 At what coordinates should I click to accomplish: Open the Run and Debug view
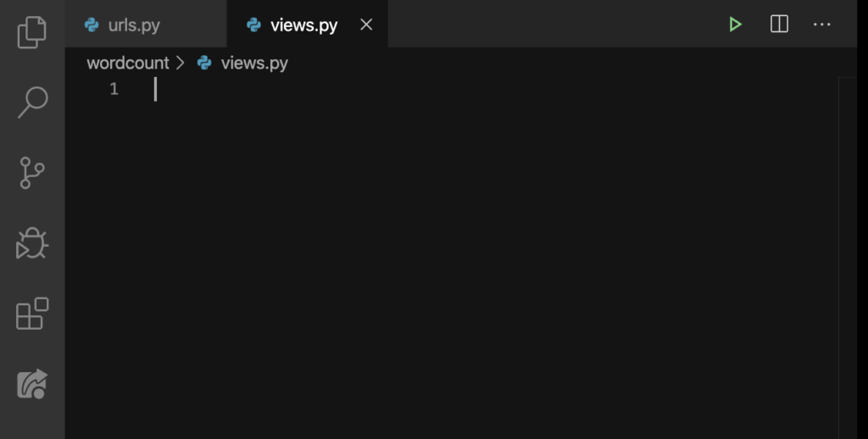coord(32,243)
